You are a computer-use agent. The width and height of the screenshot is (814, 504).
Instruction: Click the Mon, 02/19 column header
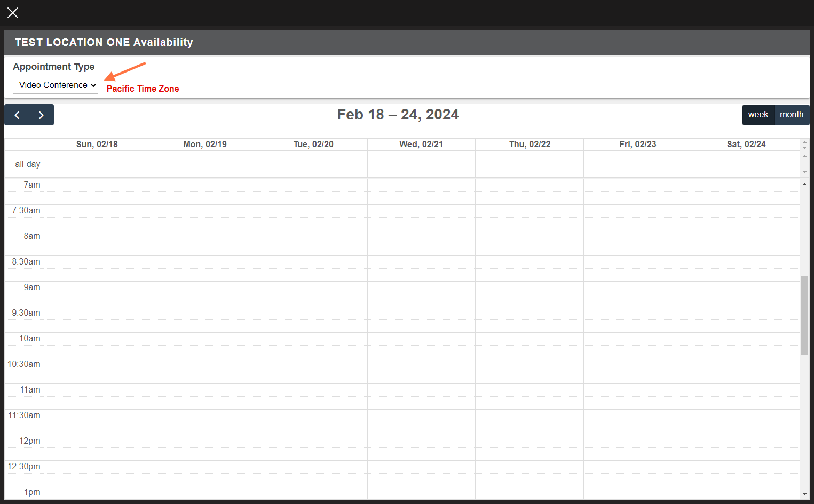(205, 144)
